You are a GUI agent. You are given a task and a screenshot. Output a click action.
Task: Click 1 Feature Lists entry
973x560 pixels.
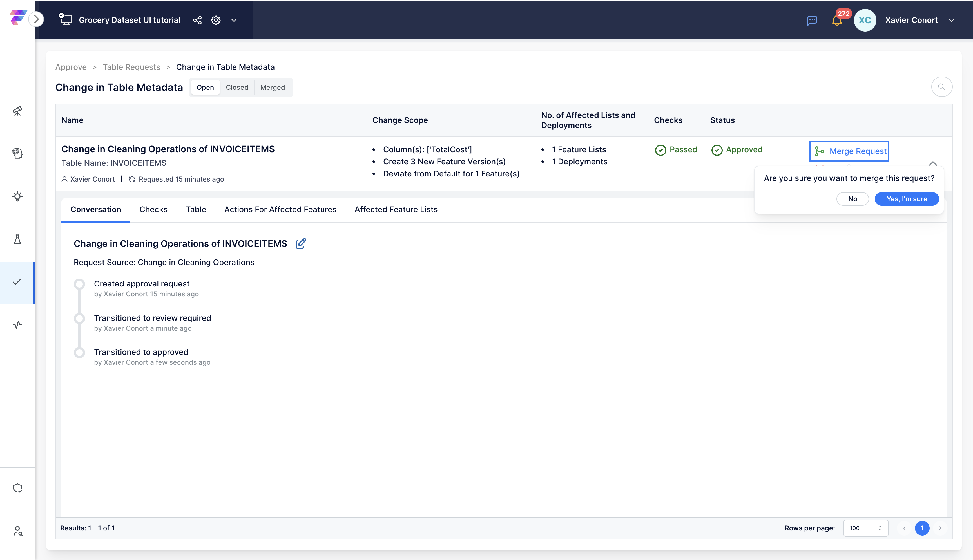tap(579, 149)
